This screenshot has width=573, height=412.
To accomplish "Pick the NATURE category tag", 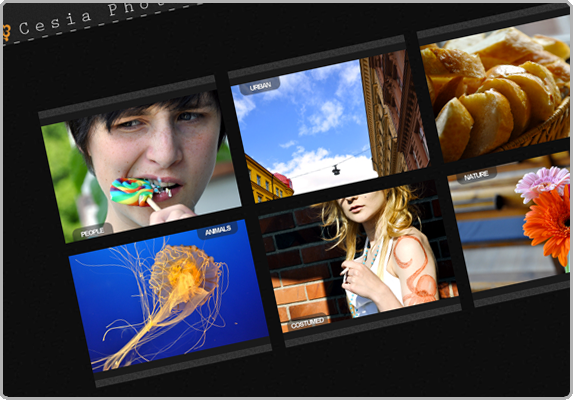I will pos(476,176).
